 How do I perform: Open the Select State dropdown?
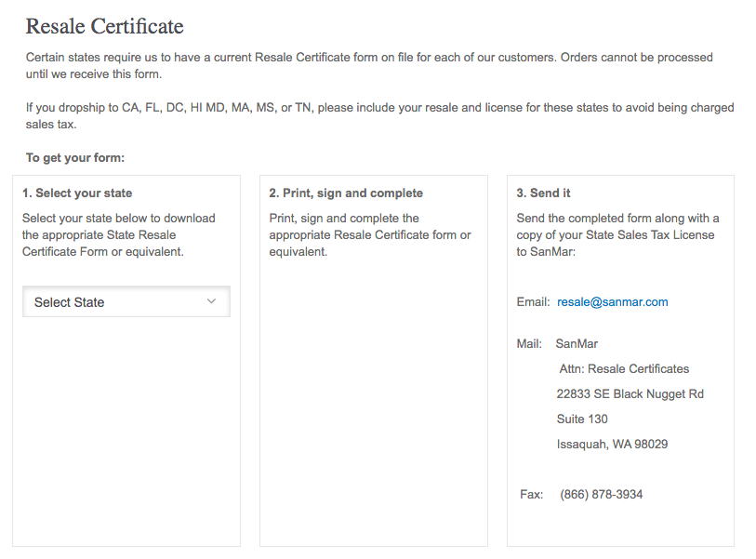[126, 301]
